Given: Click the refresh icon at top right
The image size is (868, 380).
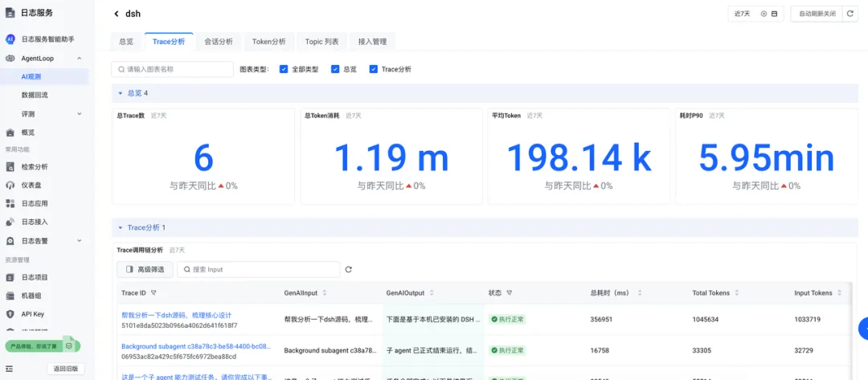Looking at the screenshot, I should [851, 14].
